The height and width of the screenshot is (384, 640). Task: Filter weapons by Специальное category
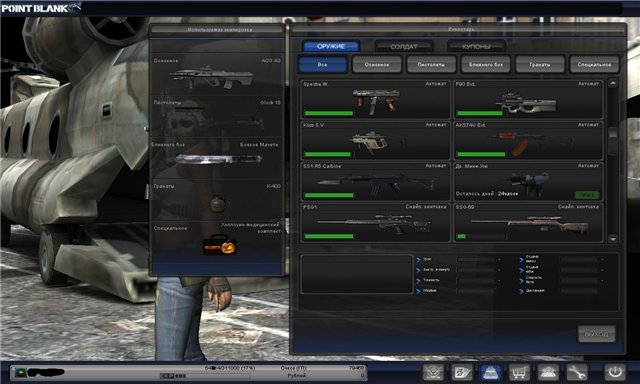[594, 64]
